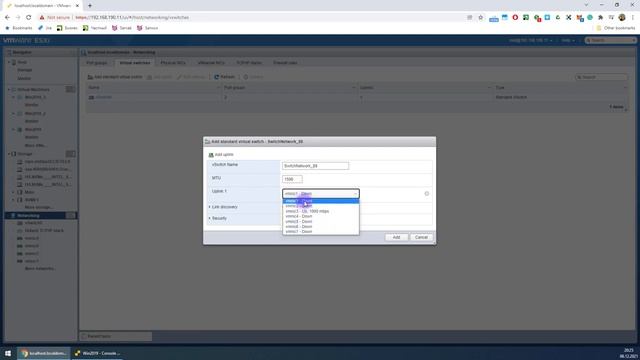This screenshot has height=360, width=640.
Task: Select Networking in the Navigator
Action: 28,216
